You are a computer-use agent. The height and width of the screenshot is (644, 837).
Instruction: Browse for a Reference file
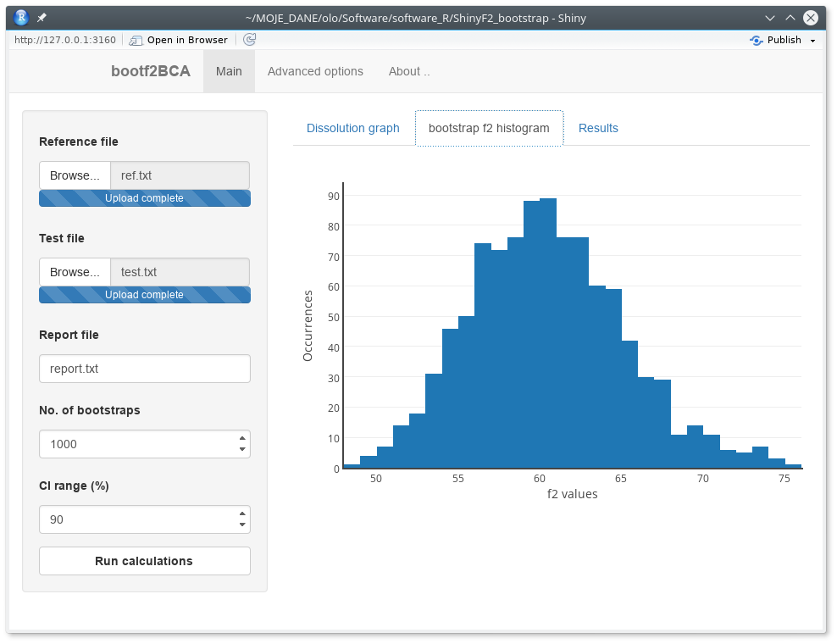tap(75, 175)
